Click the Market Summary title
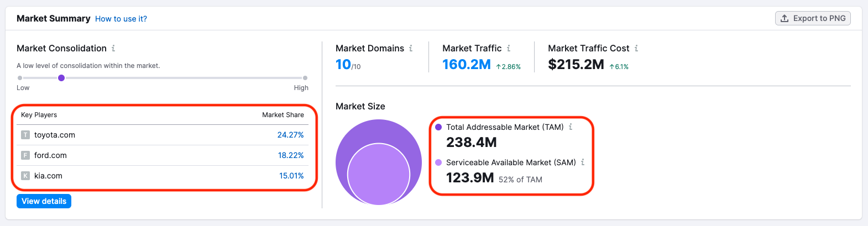The image size is (868, 226). pyautogui.click(x=54, y=18)
